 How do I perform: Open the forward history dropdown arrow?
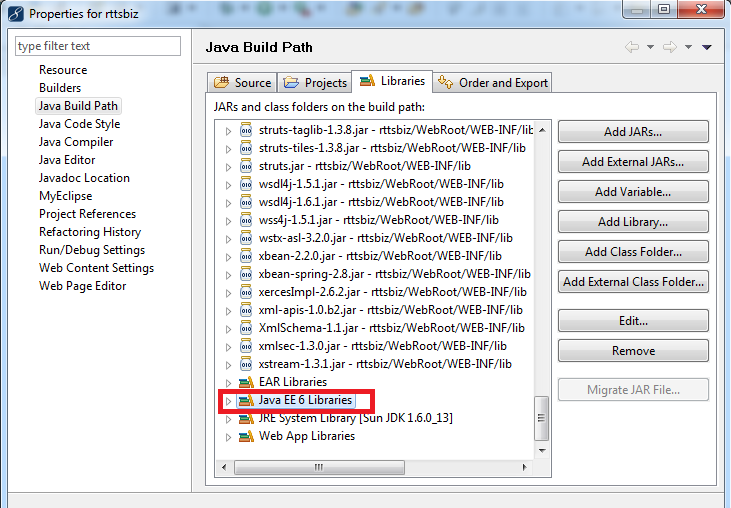coord(688,47)
